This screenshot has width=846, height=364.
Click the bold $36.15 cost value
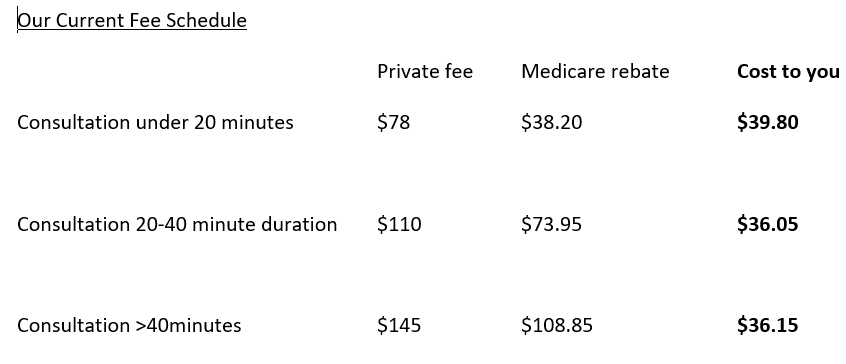point(768,325)
